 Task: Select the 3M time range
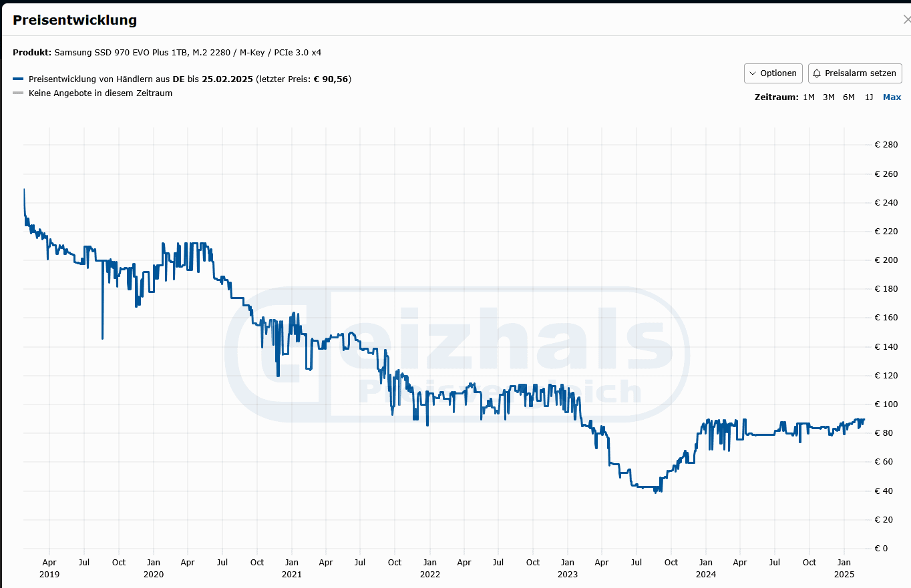point(829,97)
